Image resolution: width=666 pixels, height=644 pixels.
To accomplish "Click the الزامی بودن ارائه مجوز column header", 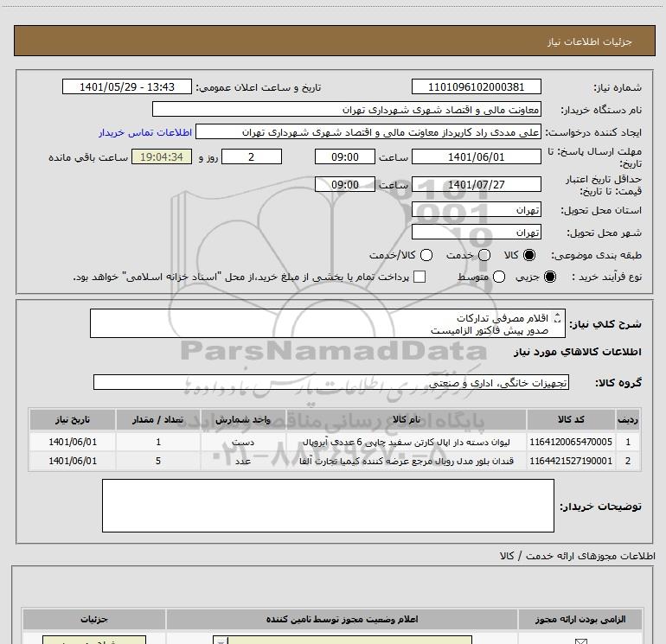I will tap(580, 620).
